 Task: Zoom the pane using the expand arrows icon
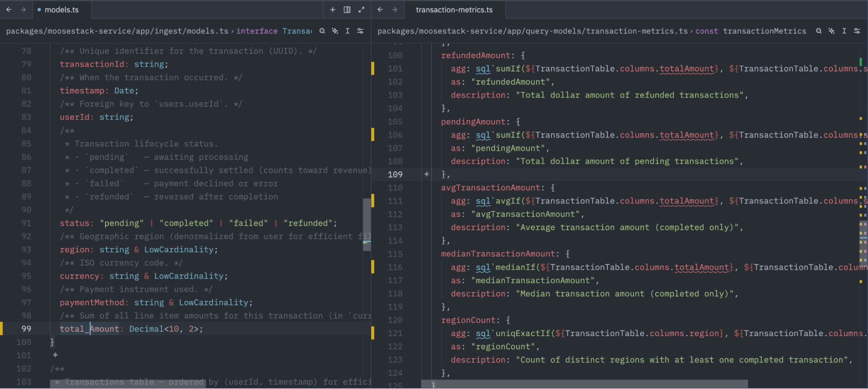tap(361, 10)
